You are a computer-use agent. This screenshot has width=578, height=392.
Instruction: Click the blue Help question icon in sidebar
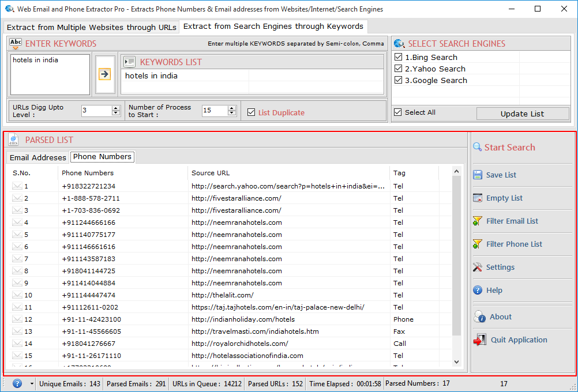[x=478, y=291]
